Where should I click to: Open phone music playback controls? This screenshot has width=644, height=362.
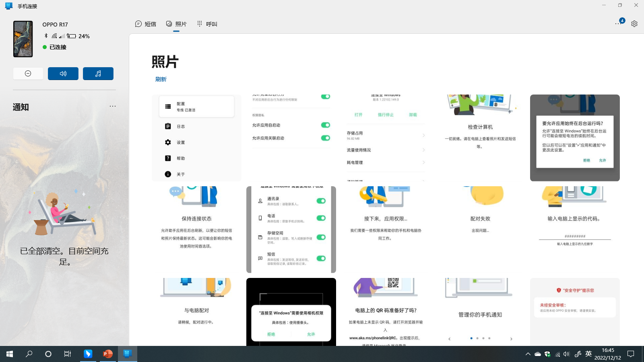(x=98, y=73)
